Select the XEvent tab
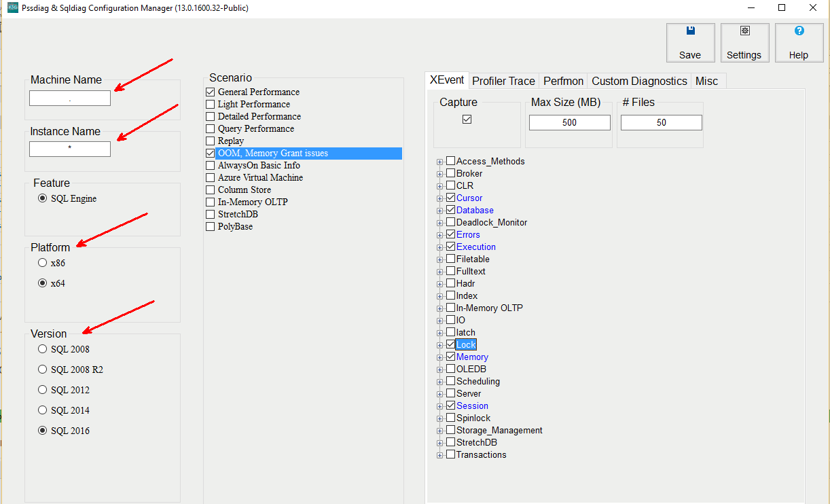Image resolution: width=830 pixels, height=504 pixels. pyautogui.click(x=447, y=79)
